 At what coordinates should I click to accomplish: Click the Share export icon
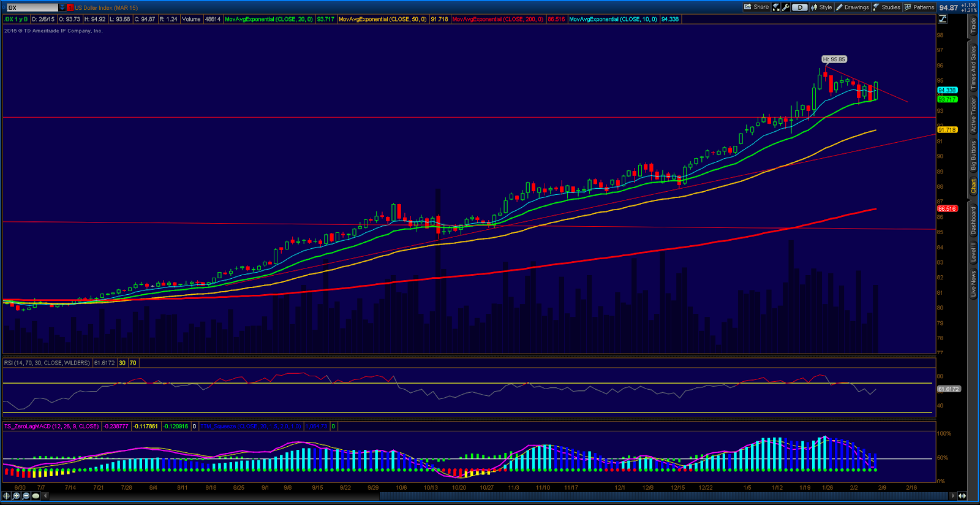point(748,7)
